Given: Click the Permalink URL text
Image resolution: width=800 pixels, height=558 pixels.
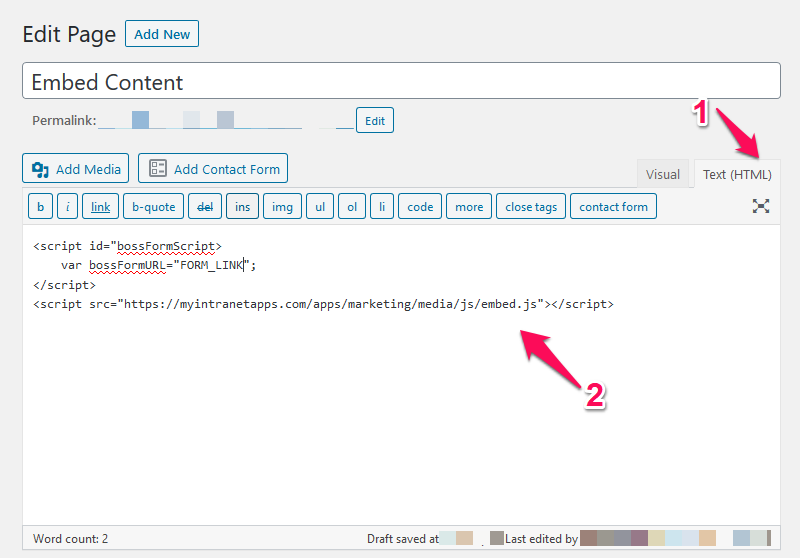Looking at the screenshot, I should [226, 120].
